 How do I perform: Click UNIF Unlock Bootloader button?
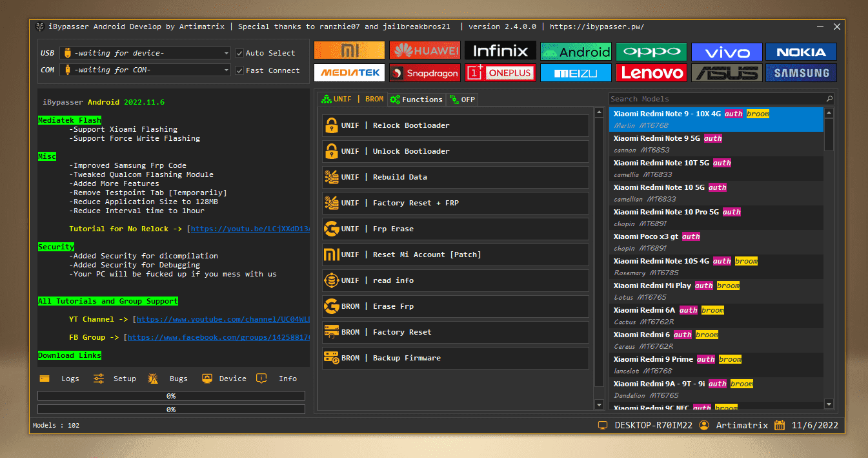455,151
